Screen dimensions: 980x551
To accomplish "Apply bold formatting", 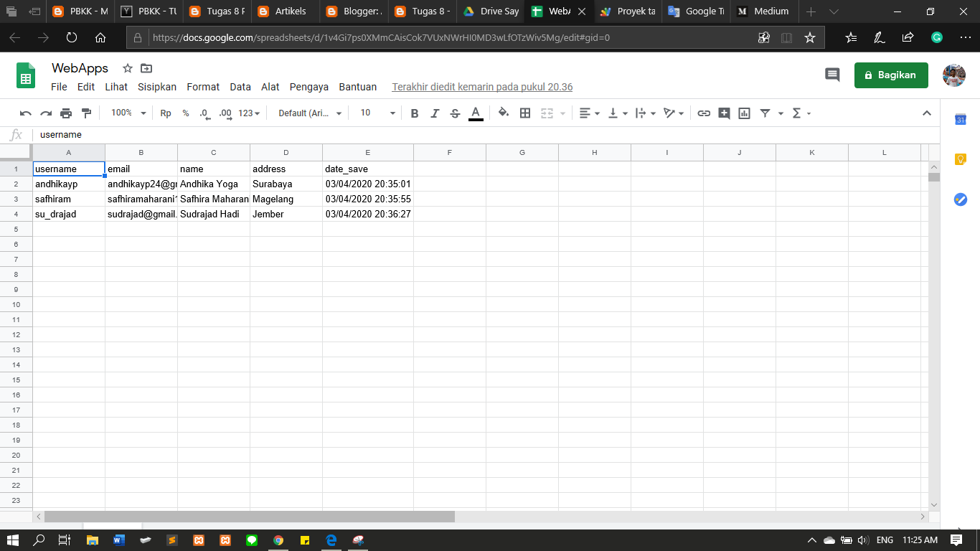I will click(x=414, y=113).
